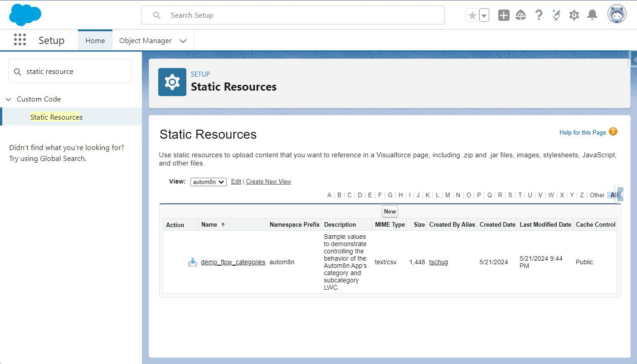Click the Static Resources page gear icon
The image size is (637, 364).
172,82
